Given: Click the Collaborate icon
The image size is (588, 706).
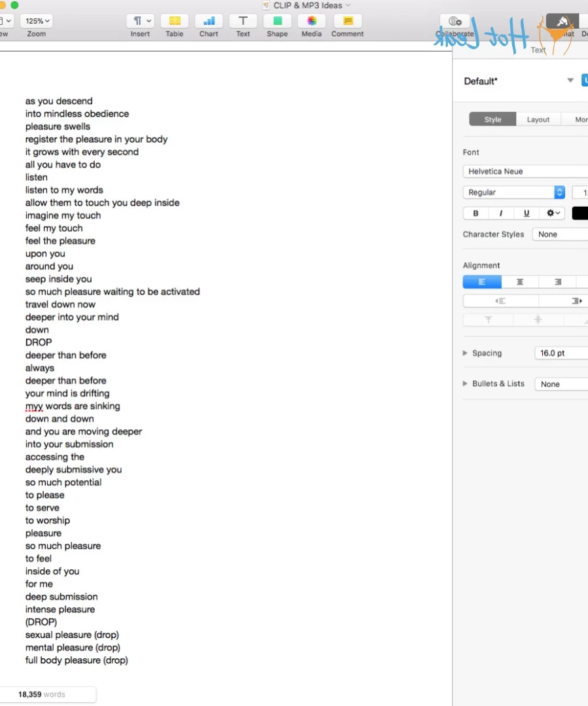Looking at the screenshot, I should [455, 21].
